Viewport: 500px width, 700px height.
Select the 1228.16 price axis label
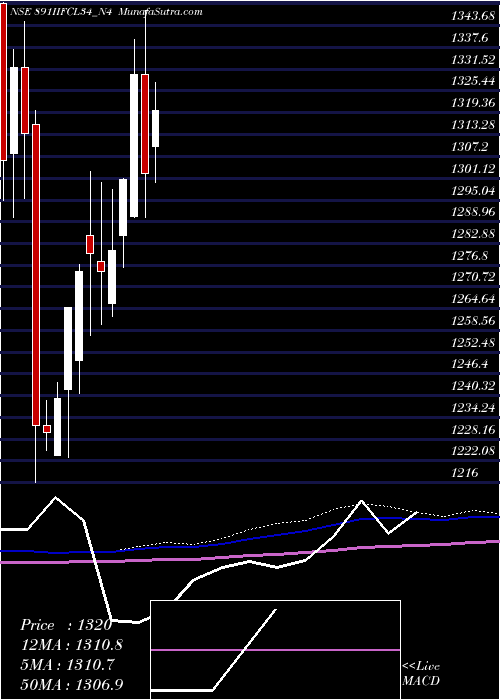[473, 429]
